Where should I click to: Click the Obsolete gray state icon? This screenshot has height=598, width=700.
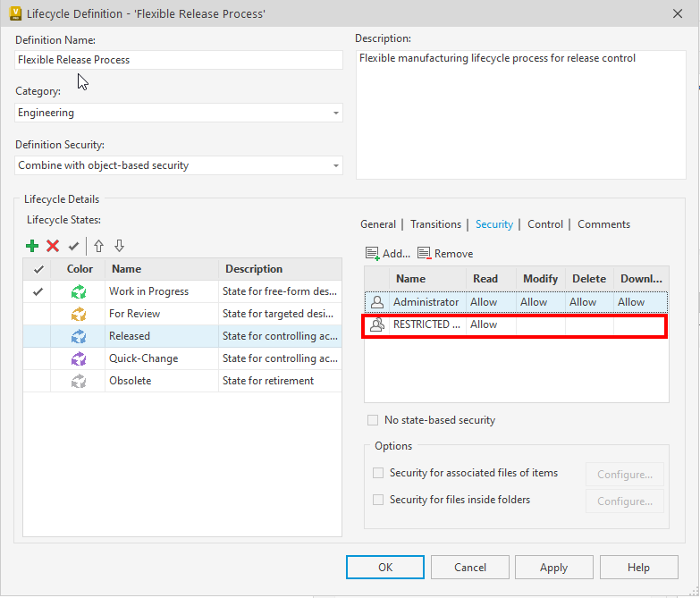(79, 381)
